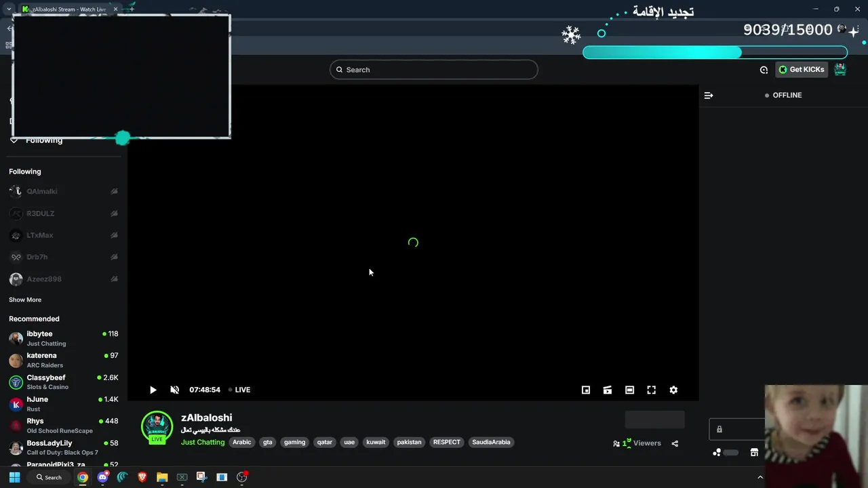The height and width of the screenshot is (488, 868).
Task: Unmute the stream audio
Action: 174,390
